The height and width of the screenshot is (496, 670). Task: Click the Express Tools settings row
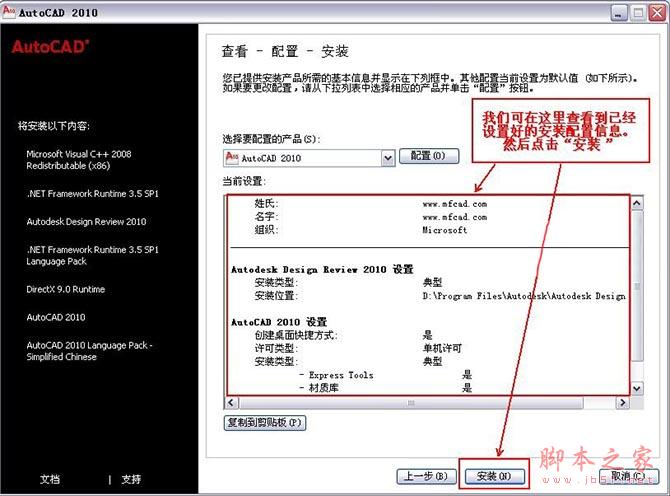pos(385,375)
